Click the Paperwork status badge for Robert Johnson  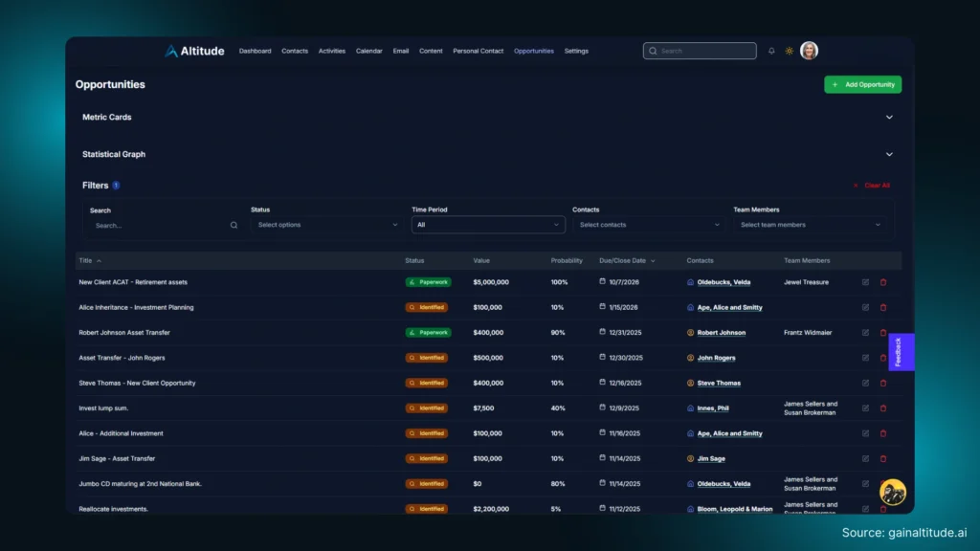pos(428,332)
